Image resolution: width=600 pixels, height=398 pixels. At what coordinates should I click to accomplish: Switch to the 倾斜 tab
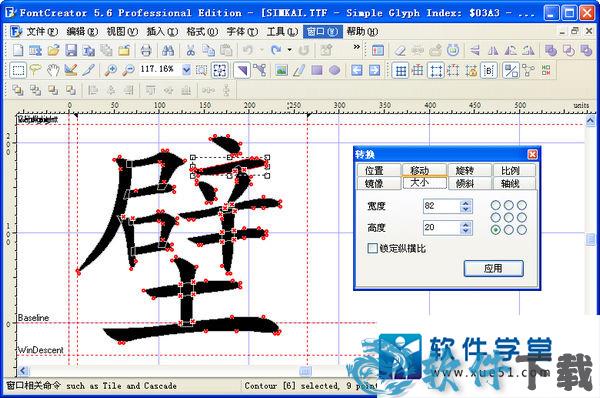469,183
